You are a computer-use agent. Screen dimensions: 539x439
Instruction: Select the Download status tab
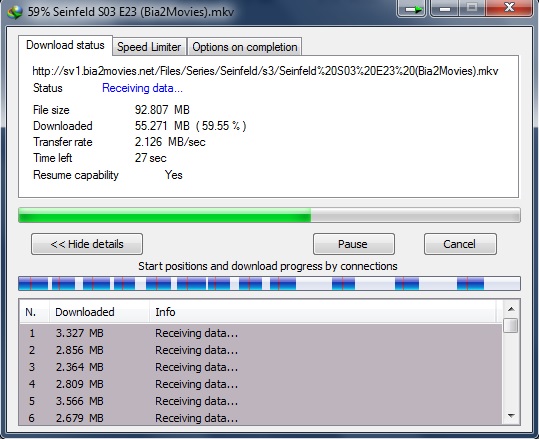coord(65,45)
